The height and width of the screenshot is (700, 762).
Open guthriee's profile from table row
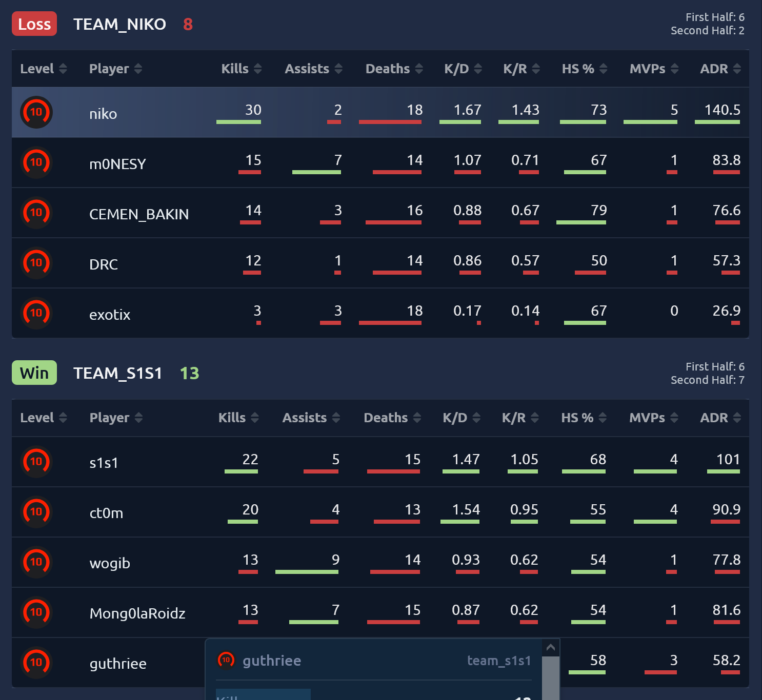click(x=118, y=664)
